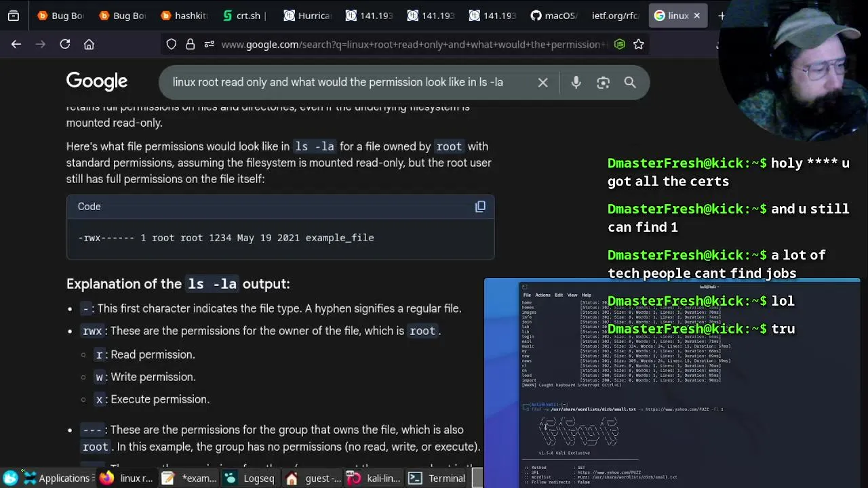Switch to the crt.sh tab
Viewport: 868px width, 488px height.
click(245, 16)
